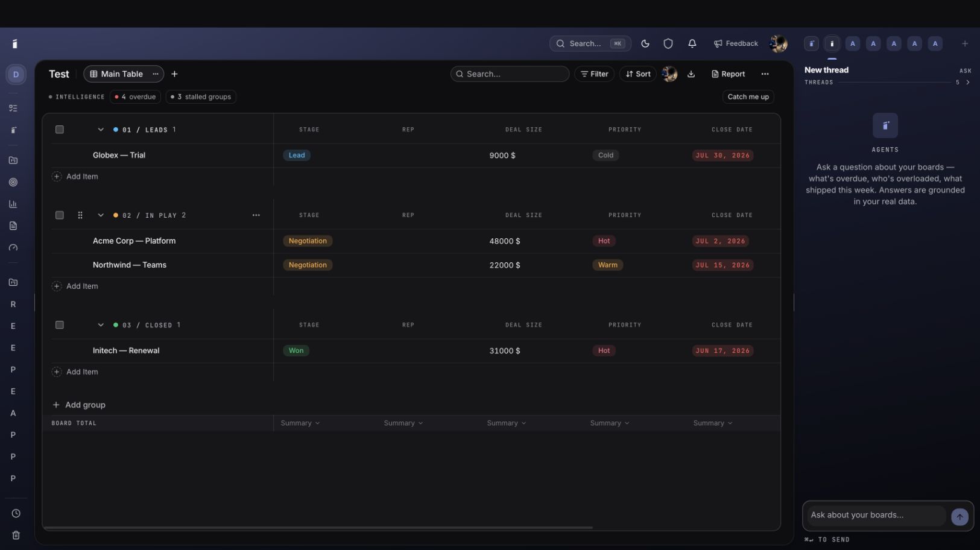Select the 01 / Leads group checkbox
Screen dimensions: 980x550
coord(60,130)
